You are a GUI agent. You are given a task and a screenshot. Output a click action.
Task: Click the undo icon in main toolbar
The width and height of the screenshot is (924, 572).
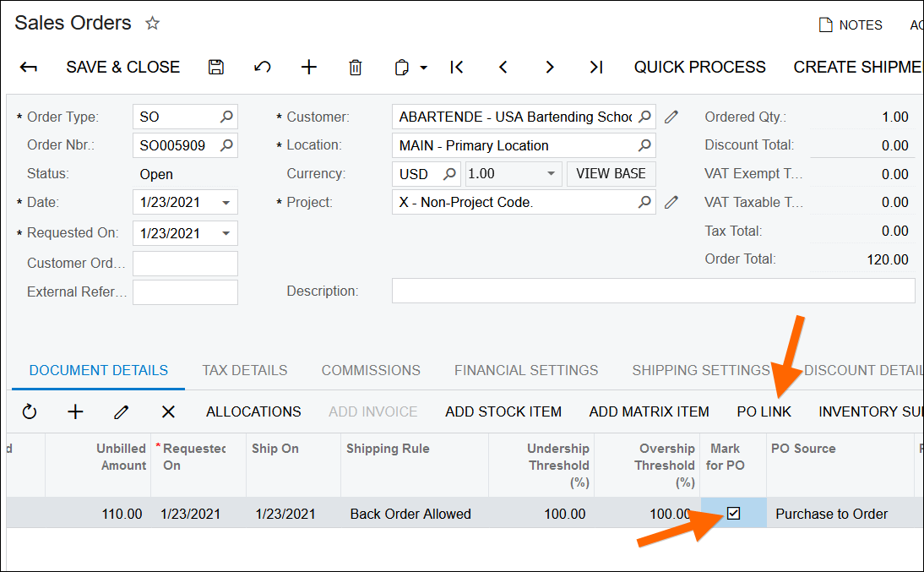coord(263,68)
